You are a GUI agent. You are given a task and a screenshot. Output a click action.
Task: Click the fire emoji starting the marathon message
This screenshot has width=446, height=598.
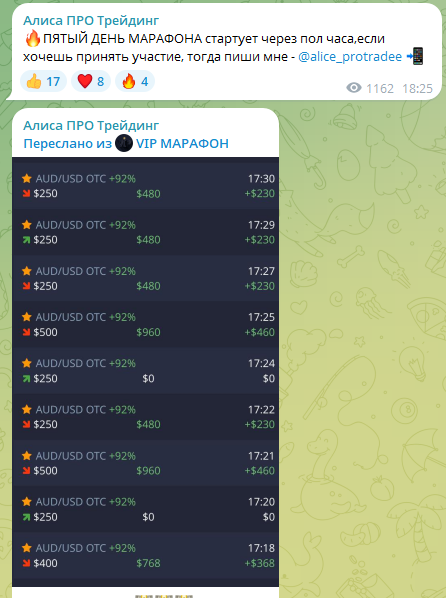coord(32,38)
